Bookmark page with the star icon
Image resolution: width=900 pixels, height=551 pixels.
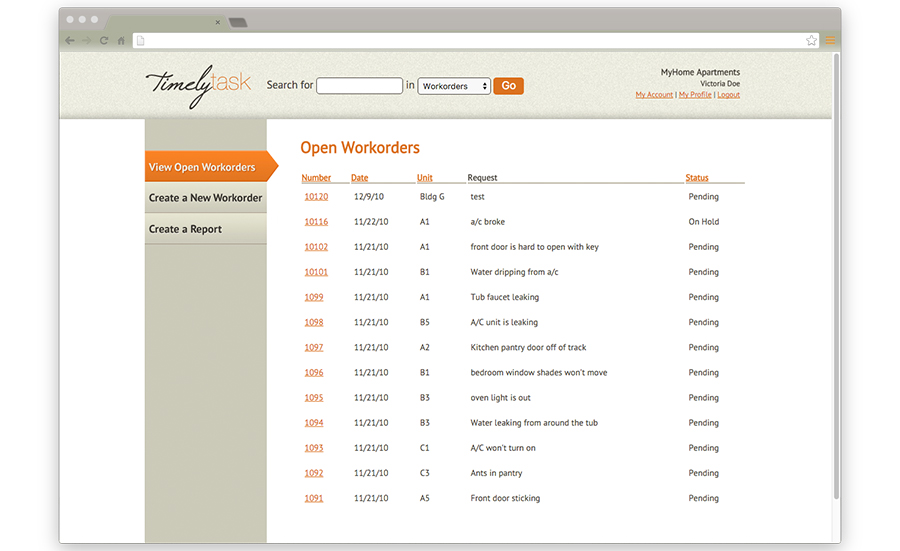point(811,41)
